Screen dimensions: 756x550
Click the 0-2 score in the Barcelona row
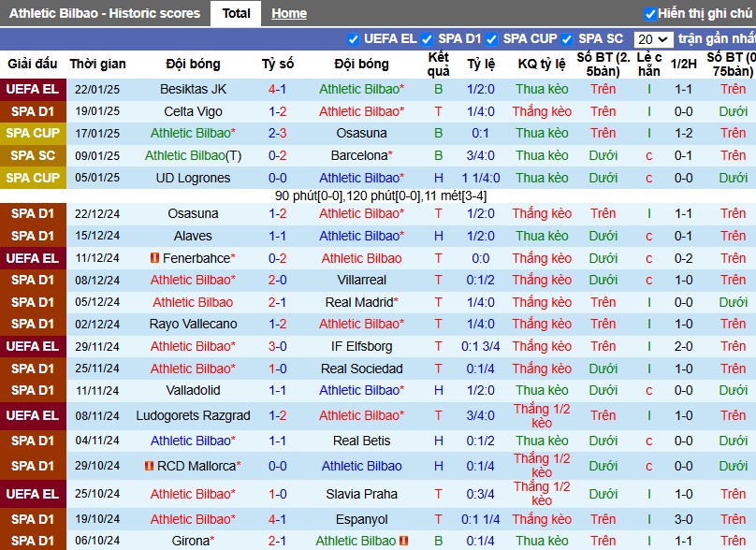coord(277,155)
